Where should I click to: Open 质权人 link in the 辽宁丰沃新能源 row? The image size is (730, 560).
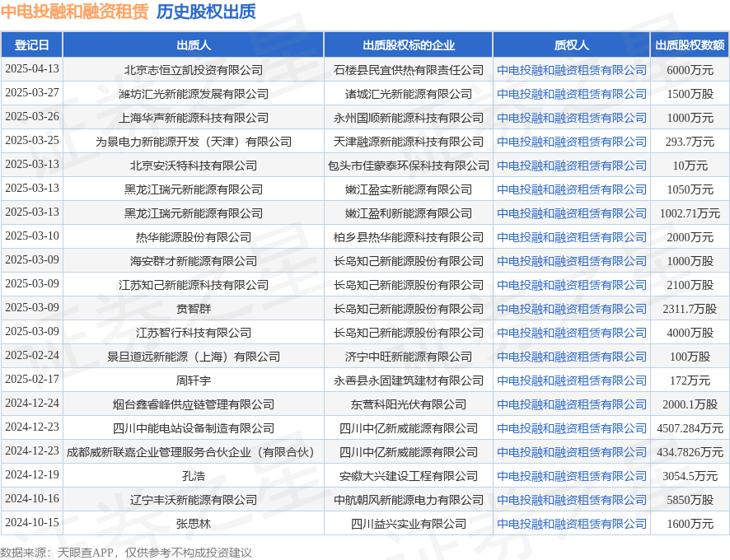click(572, 500)
